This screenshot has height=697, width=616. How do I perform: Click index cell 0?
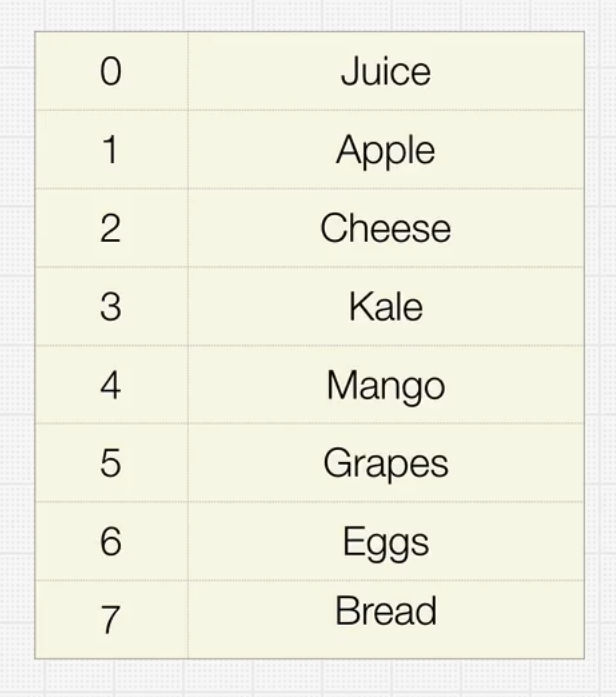pyautogui.click(x=111, y=72)
